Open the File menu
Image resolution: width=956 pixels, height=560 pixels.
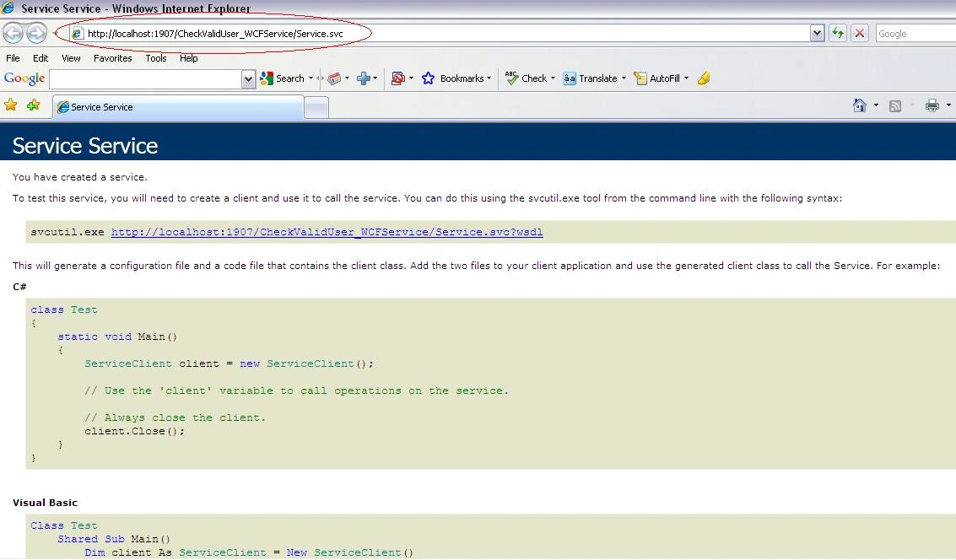[13, 58]
